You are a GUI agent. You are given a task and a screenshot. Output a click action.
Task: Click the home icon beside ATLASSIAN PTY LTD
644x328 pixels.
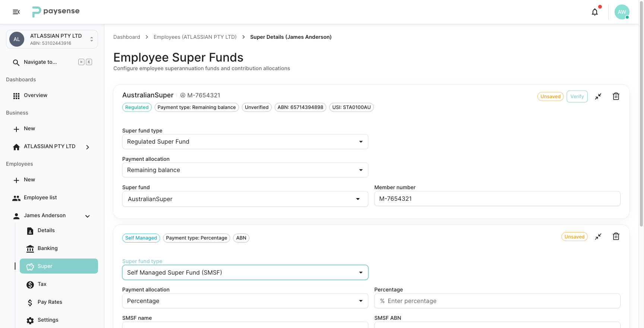(16, 147)
